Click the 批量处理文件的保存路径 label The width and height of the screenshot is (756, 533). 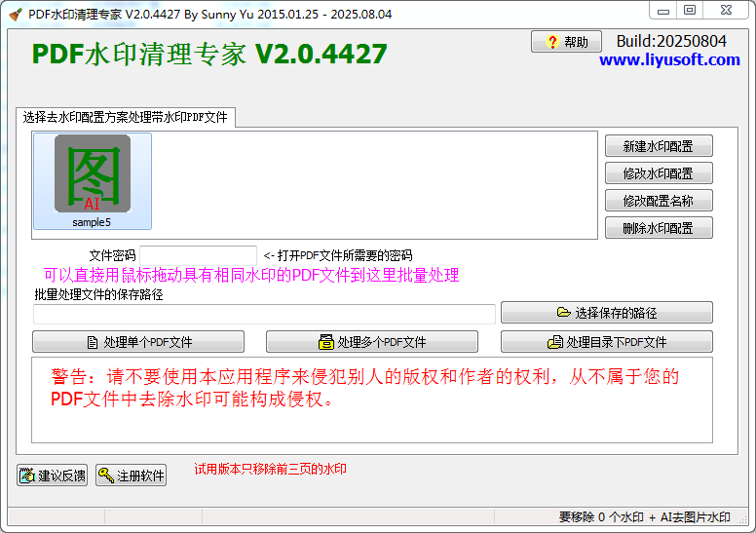point(98,294)
